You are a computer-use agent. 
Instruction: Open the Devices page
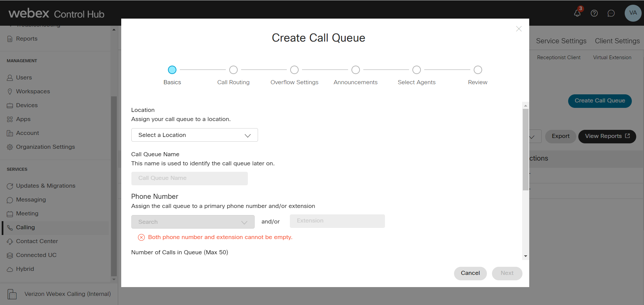tap(26, 105)
